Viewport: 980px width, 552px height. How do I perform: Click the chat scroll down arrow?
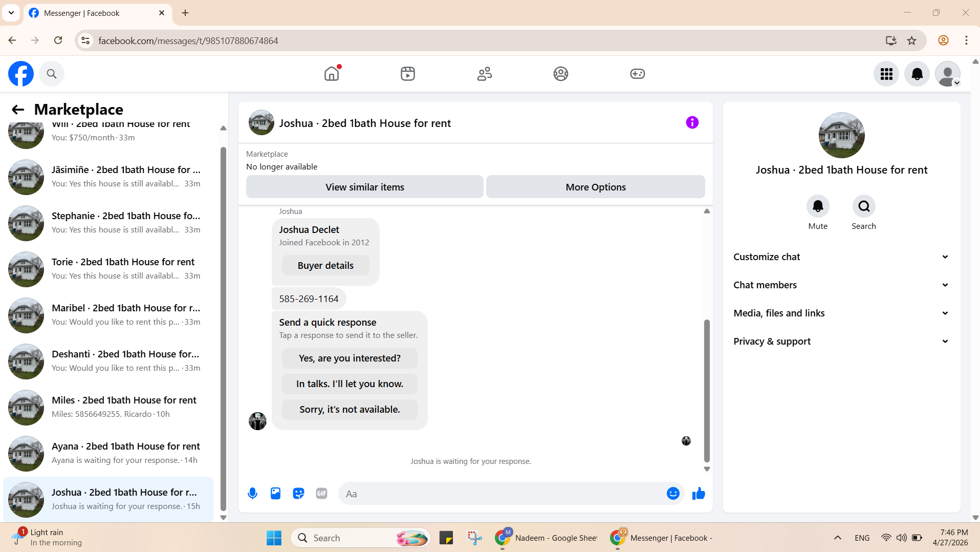(707, 469)
